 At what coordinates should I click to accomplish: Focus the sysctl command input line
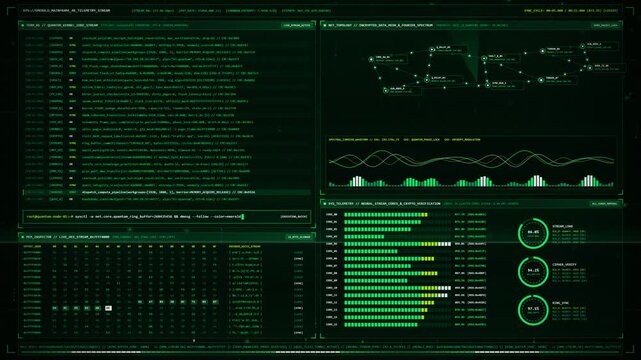(x=167, y=217)
